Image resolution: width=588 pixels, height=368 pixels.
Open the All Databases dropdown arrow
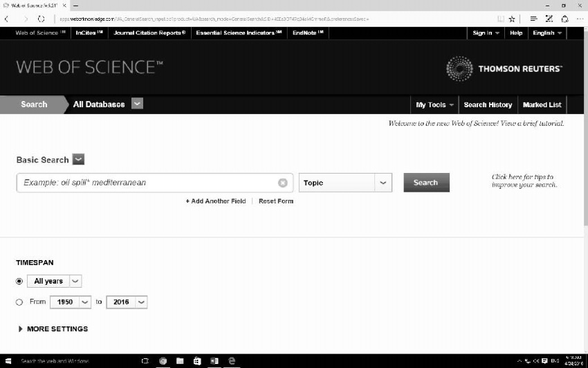pyautogui.click(x=137, y=104)
